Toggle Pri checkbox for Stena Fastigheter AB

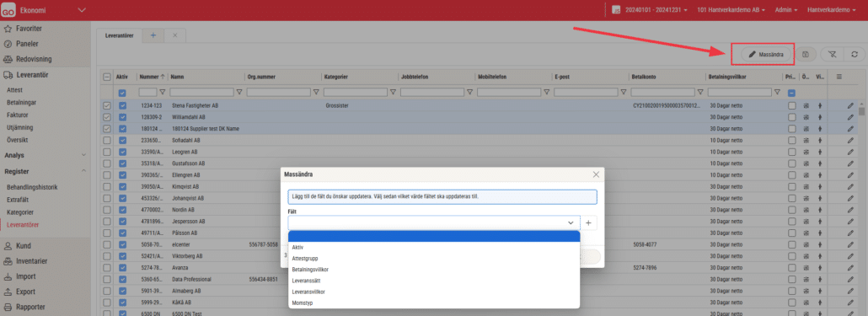click(792, 105)
